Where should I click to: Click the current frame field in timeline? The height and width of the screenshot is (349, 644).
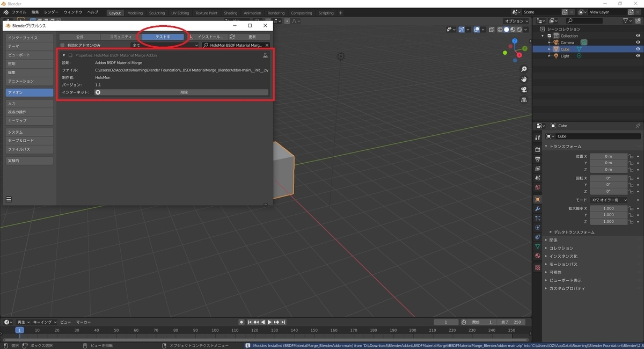tap(447, 322)
